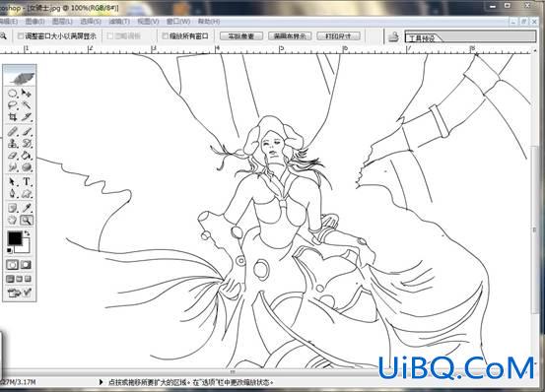
Task: Open the 图层(L) menu
Action: (x=62, y=22)
